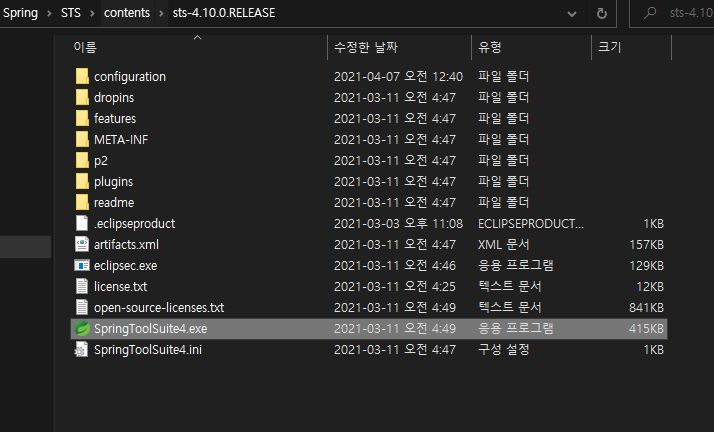Screen dimensions: 714x432
Task: Select the highlighted navigation pane item
Action: pos(26,247)
